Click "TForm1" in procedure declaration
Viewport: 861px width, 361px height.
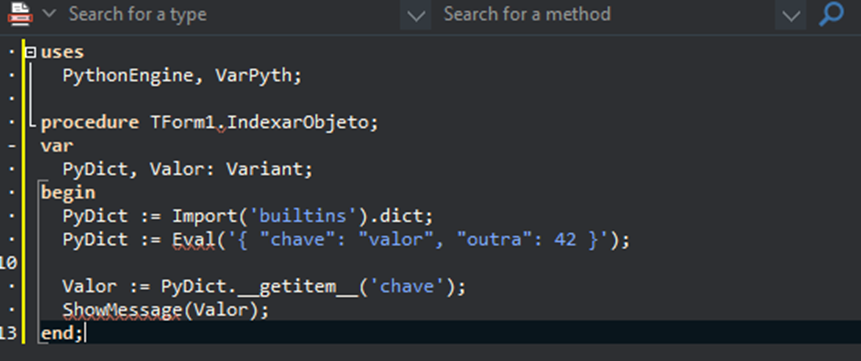click(x=182, y=122)
